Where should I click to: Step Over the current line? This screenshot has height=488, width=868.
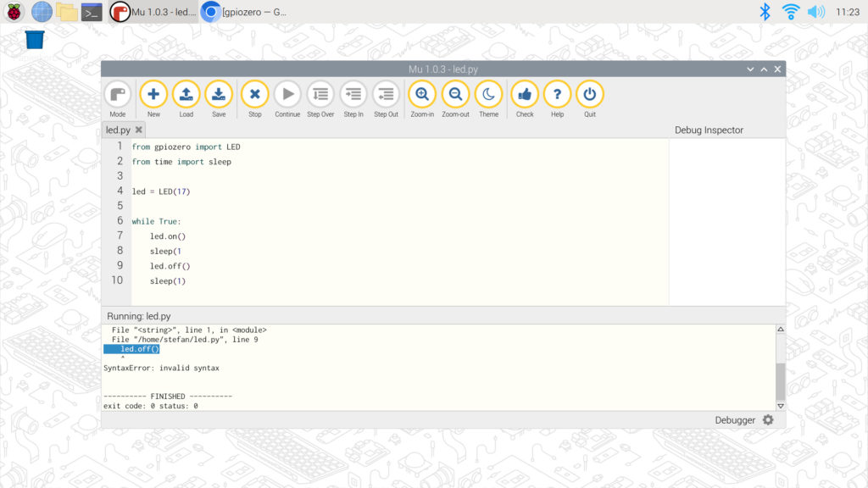click(x=320, y=95)
